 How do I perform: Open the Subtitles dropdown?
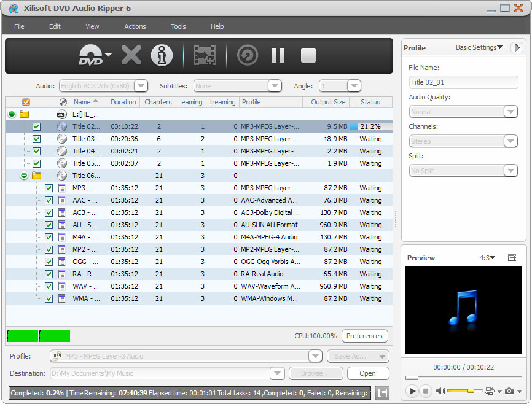275,85
